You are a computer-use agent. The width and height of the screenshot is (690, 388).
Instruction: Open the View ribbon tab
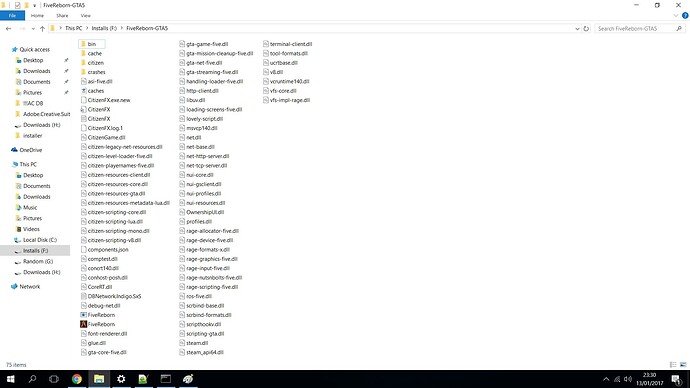click(x=85, y=15)
